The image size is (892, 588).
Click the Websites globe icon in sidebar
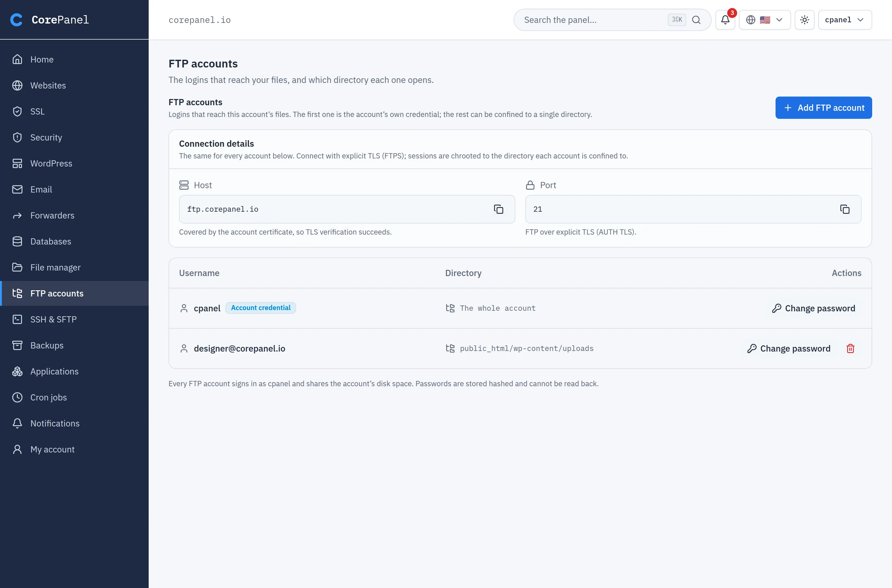17,85
